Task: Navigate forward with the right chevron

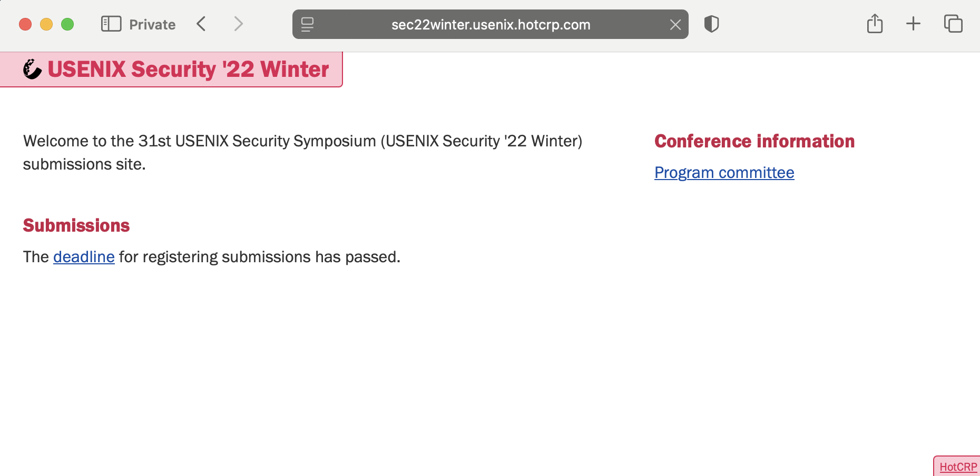Action: (x=238, y=24)
